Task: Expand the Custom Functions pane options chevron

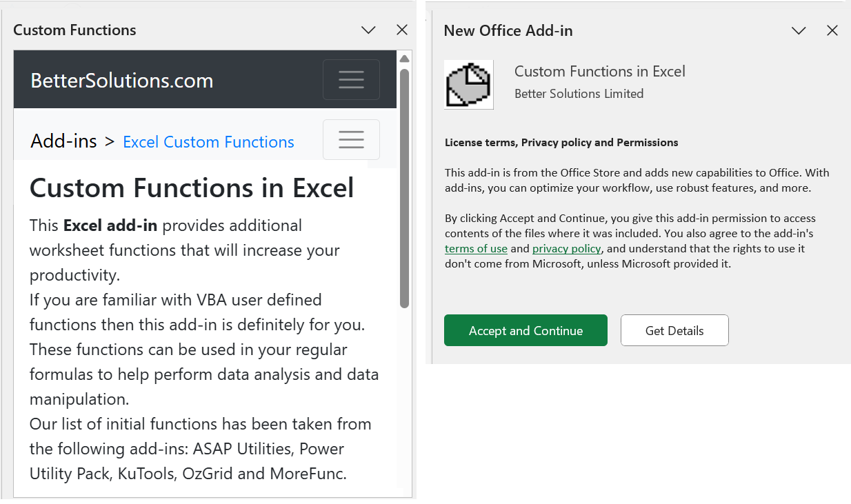Action: pos(368,30)
